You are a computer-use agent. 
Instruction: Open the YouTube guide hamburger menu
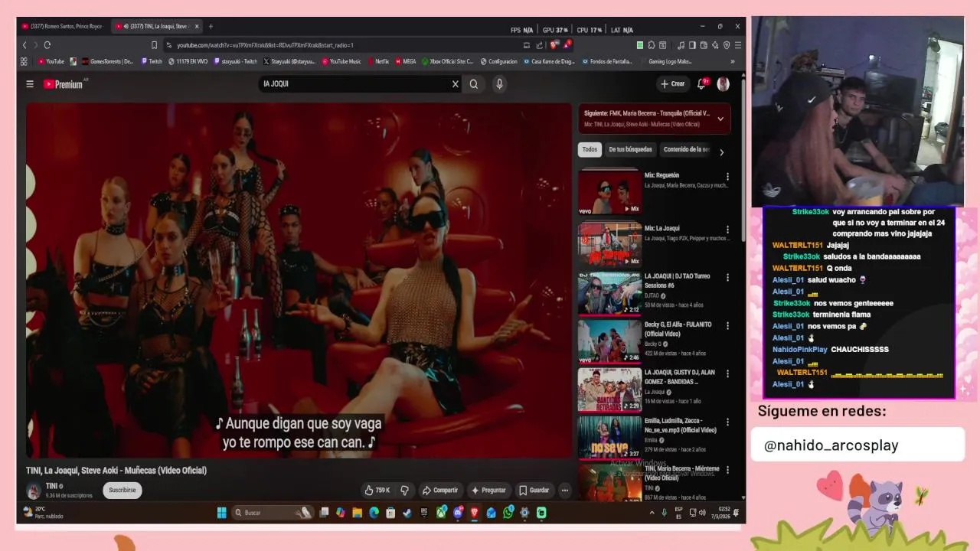pyautogui.click(x=30, y=84)
